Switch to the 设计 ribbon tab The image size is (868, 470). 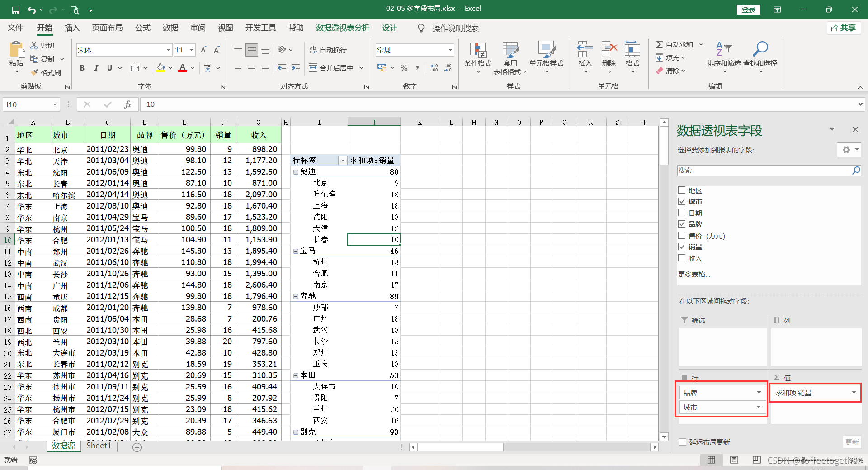(389, 28)
